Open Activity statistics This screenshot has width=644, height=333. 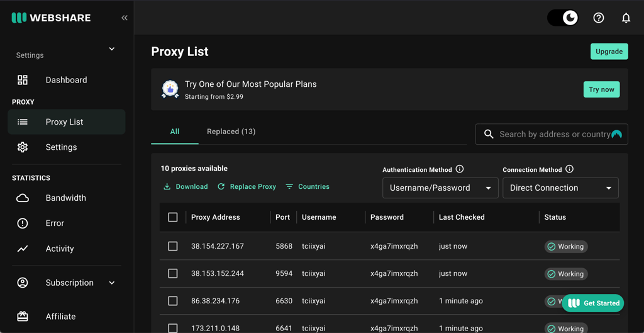(67, 249)
